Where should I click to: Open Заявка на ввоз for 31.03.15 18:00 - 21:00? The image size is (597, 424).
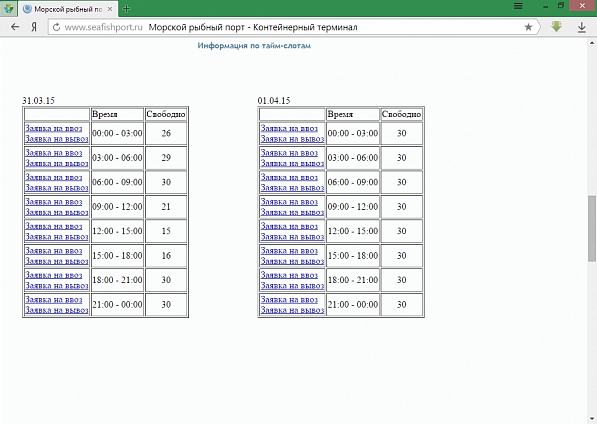click(53, 275)
